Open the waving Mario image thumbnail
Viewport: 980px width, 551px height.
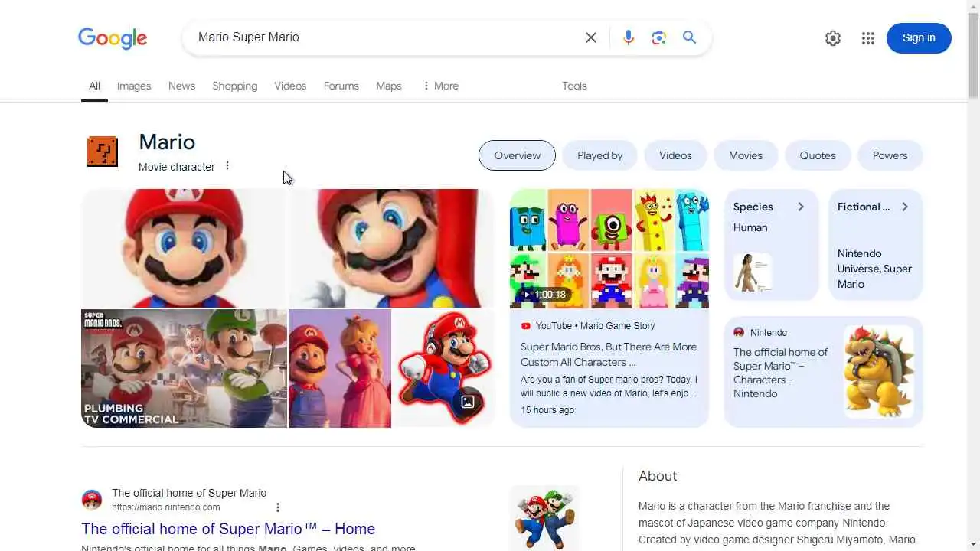click(x=391, y=248)
